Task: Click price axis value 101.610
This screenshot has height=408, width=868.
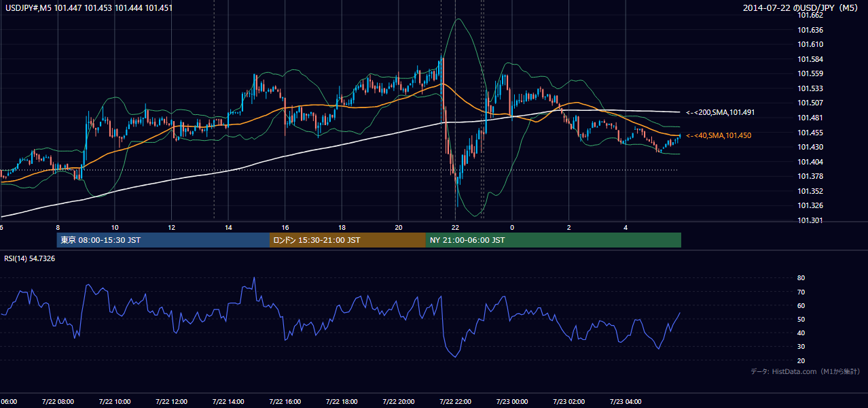Action: [810, 44]
